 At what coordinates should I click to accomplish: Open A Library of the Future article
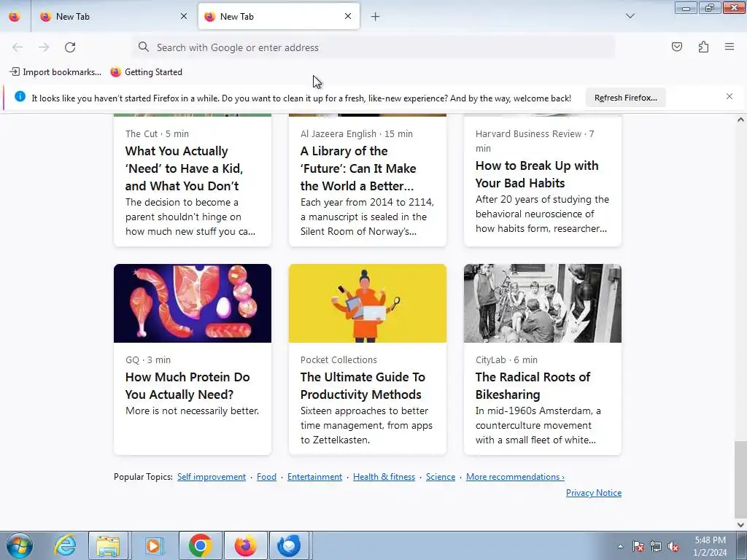click(358, 168)
